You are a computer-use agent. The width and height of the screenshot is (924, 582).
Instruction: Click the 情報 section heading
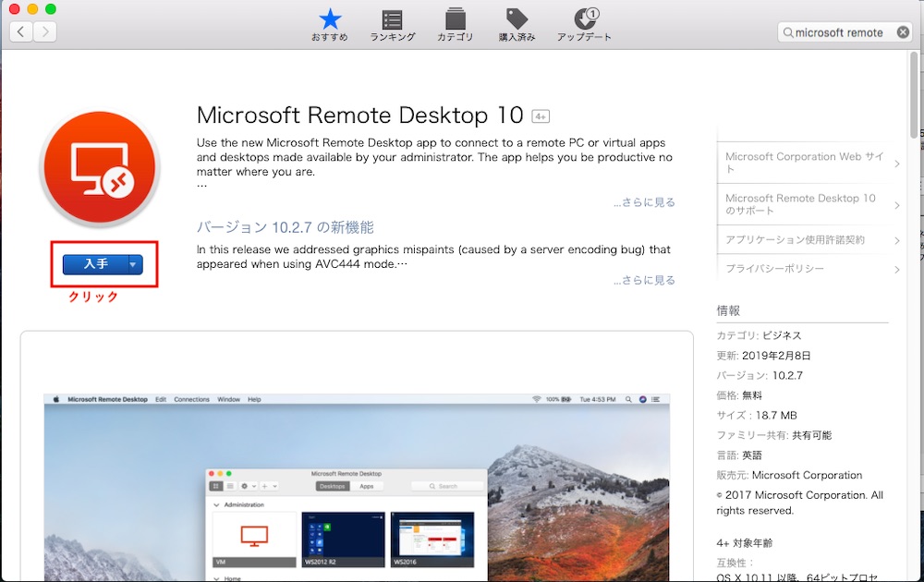tap(728, 310)
